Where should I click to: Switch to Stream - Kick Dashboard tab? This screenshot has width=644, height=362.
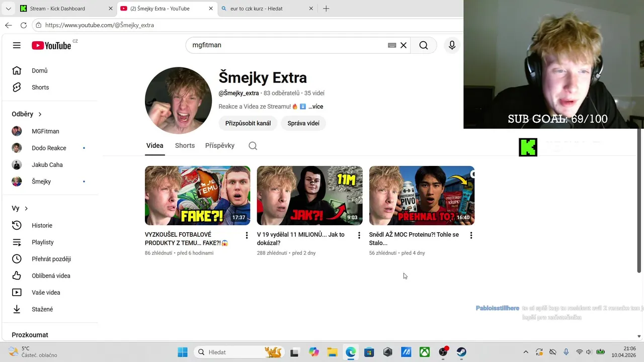click(x=58, y=9)
